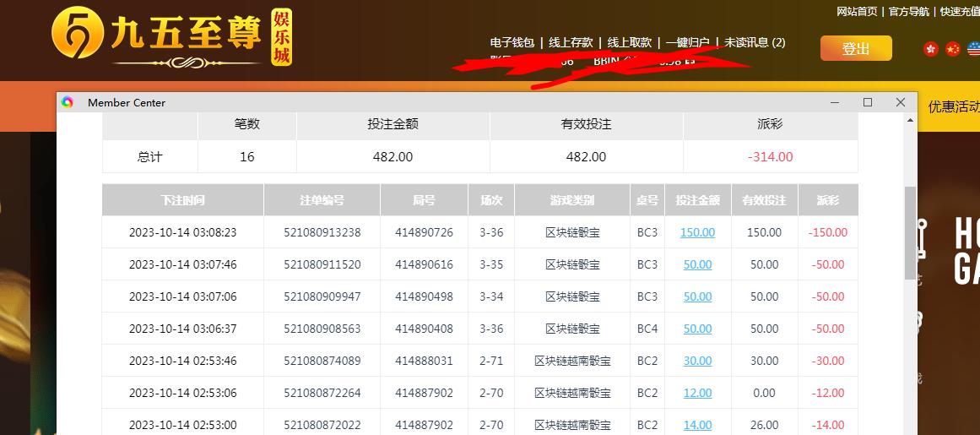Click payout value -30.00

[828, 361]
